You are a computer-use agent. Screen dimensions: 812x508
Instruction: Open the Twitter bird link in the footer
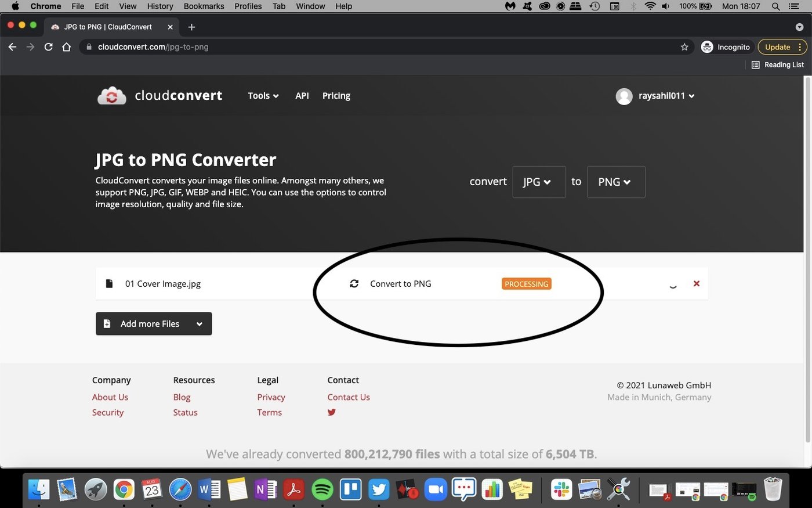(x=332, y=412)
